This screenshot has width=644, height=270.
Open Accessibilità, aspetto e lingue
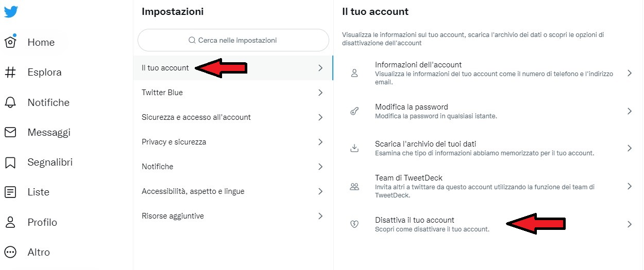(x=233, y=191)
